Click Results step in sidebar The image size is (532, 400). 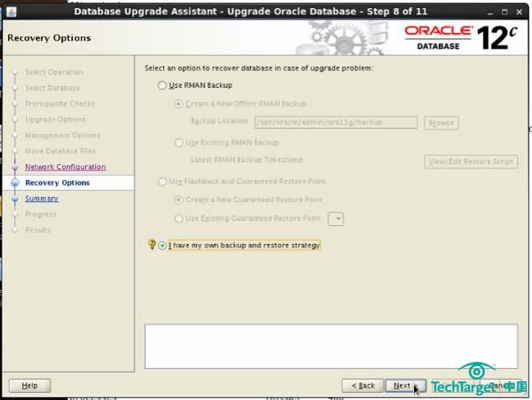pos(37,230)
